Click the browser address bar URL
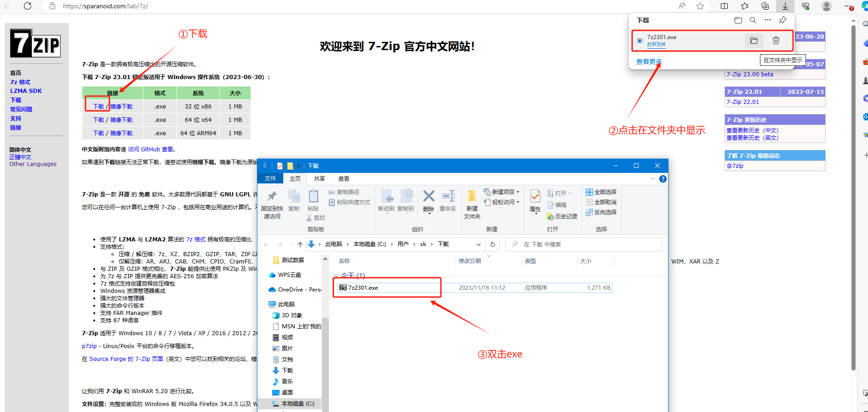The height and width of the screenshot is (412, 868). pos(106,6)
